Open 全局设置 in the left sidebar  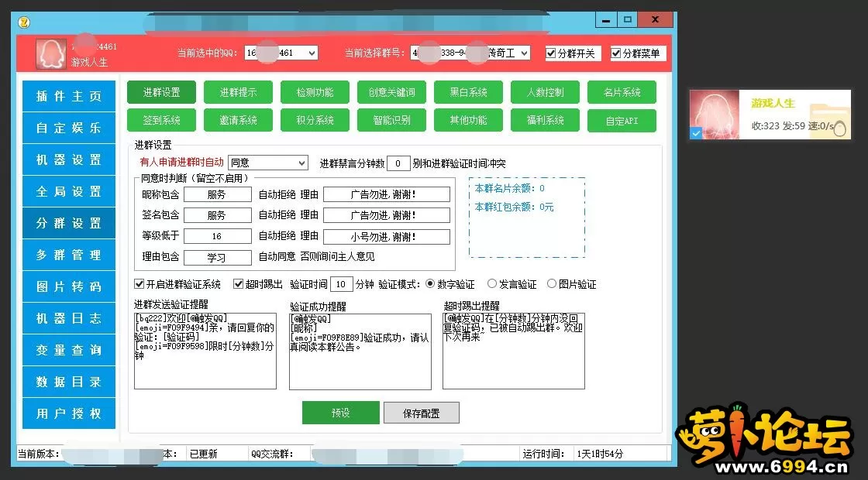(x=69, y=191)
